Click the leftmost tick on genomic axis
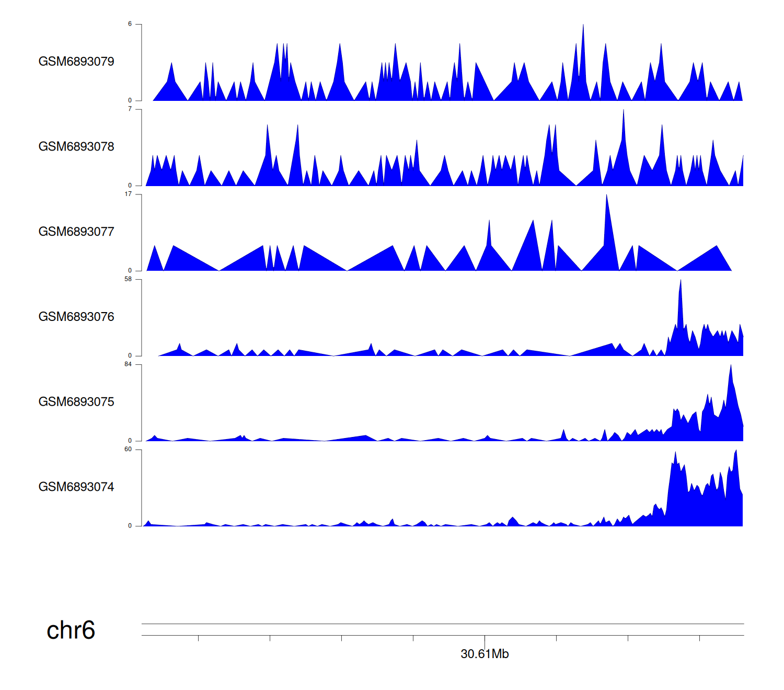 (x=199, y=638)
